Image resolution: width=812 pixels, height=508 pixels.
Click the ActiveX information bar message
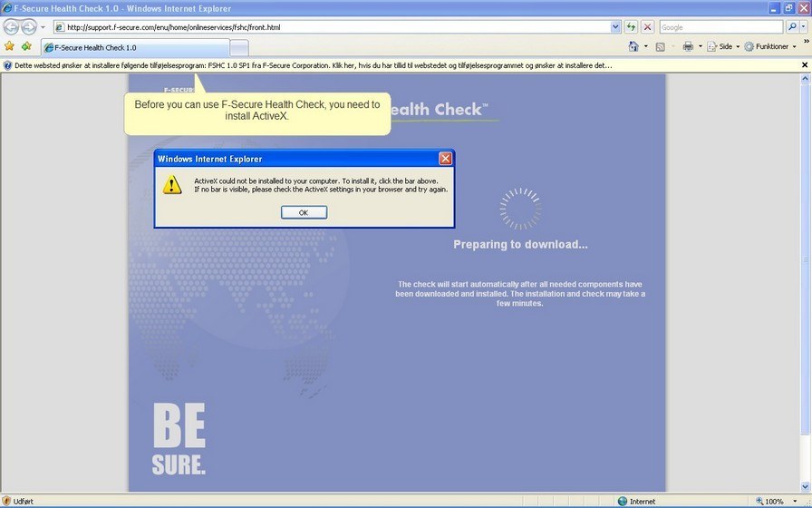[314, 65]
